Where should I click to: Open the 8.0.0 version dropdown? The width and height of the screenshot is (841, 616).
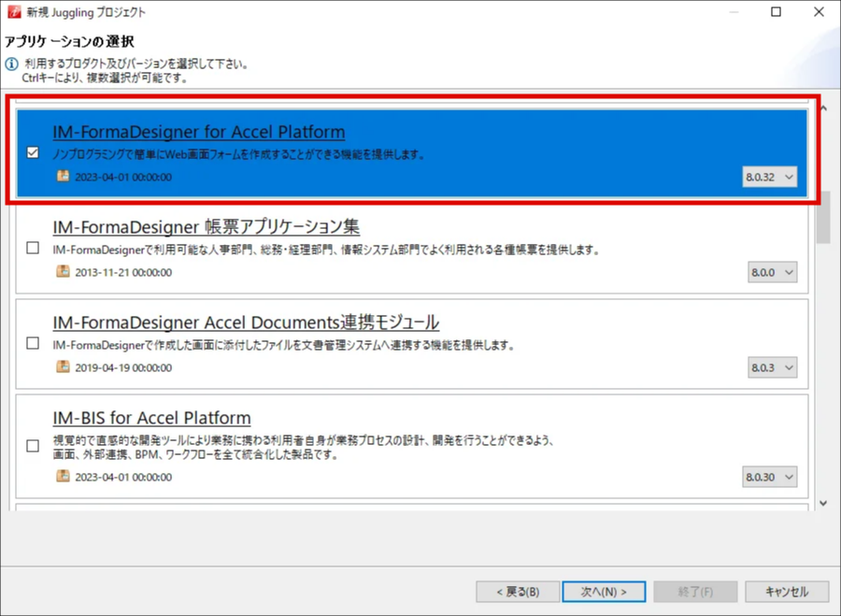click(x=773, y=272)
